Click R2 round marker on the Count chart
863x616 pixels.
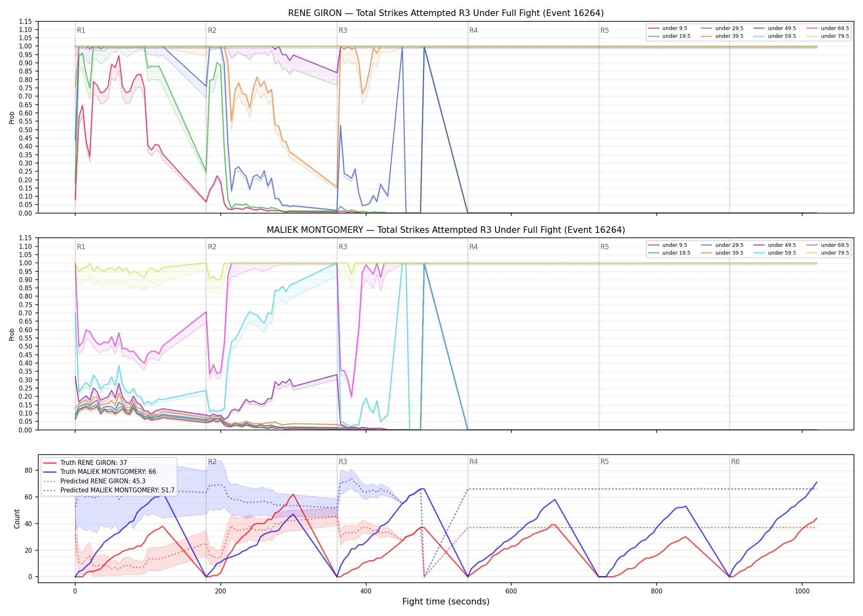point(212,462)
